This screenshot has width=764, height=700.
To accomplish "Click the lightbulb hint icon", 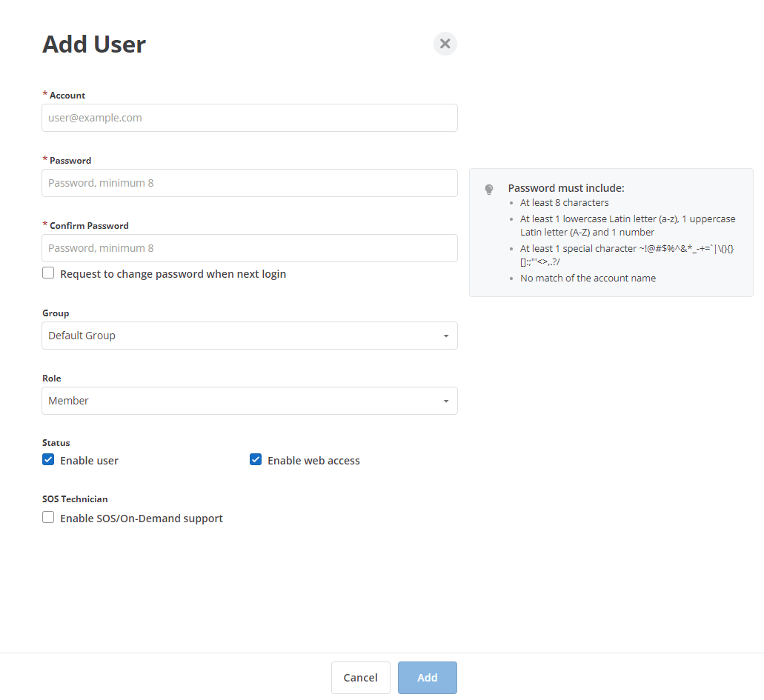I will 489,190.
